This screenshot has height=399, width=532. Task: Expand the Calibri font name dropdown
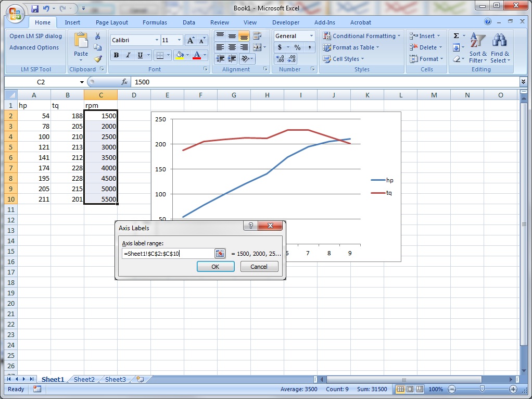pos(157,41)
